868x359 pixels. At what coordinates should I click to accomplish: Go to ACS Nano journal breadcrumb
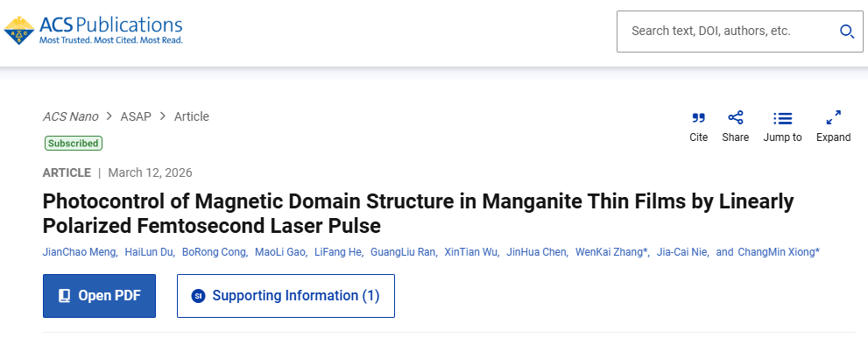(70, 116)
